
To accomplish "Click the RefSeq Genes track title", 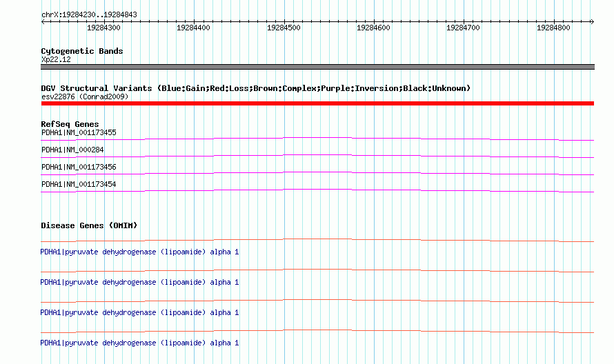I will [x=70, y=124].
